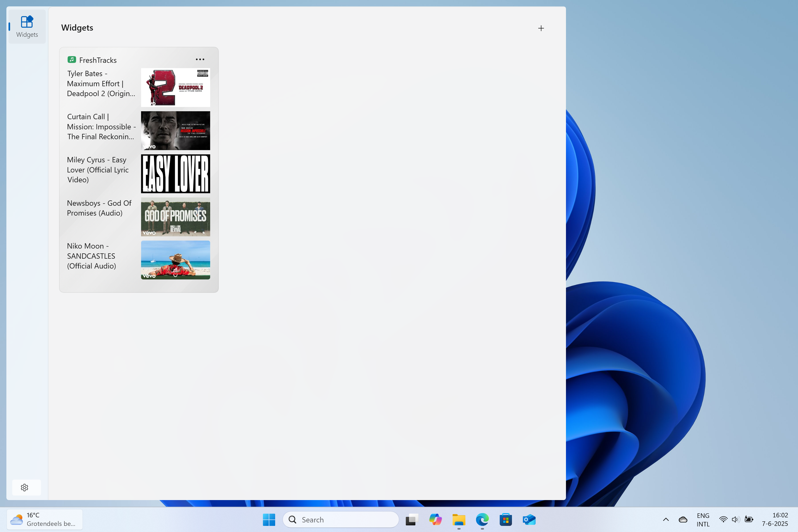
Task: Click the add widget plus icon
Action: click(541, 28)
